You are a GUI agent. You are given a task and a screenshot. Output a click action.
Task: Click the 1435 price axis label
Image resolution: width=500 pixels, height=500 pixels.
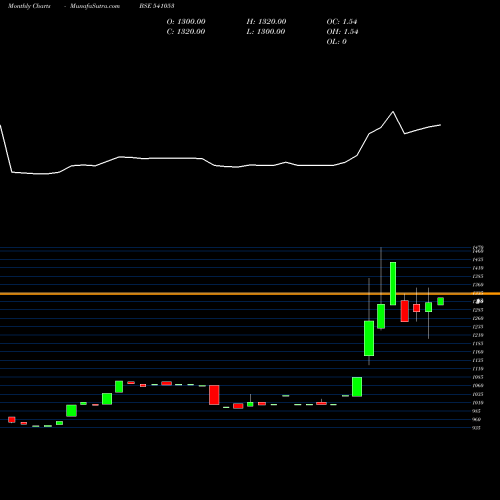pyautogui.click(x=478, y=259)
